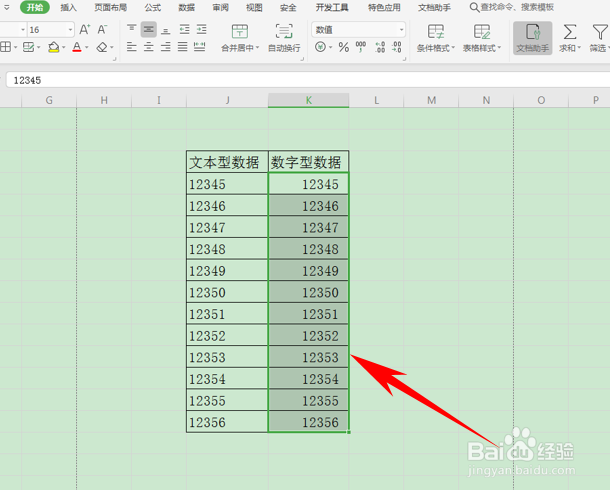Open the 审阅 tab
This screenshot has width=610, height=492.
221,7
